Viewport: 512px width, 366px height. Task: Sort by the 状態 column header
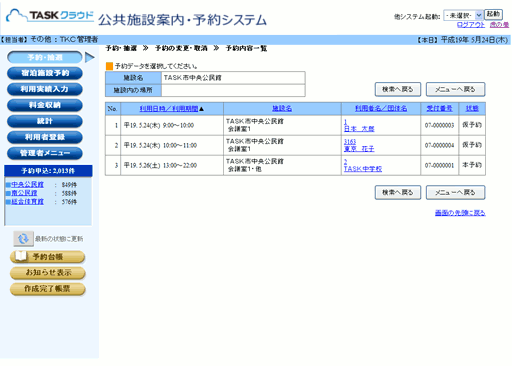(x=472, y=109)
